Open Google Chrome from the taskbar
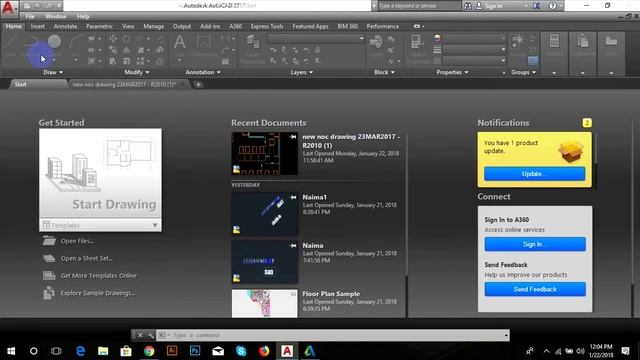Viewport: 640px width, 360px height. point(149,351)
